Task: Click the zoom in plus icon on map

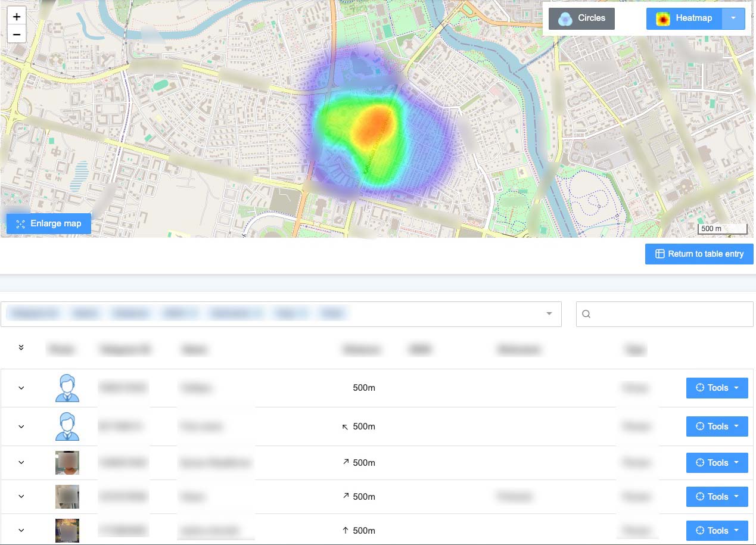Action: pyautogui.click(x=16, y=16)
